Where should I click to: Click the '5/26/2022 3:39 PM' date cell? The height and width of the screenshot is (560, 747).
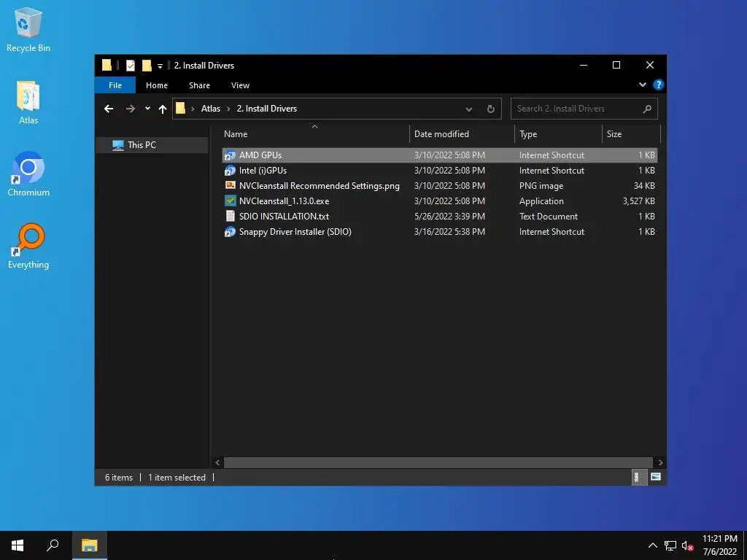click(x=449, y=216)
